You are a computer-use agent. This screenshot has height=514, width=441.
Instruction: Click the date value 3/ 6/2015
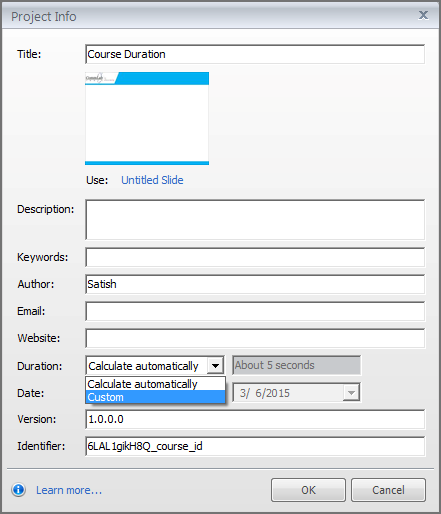[x=264, y=393]
